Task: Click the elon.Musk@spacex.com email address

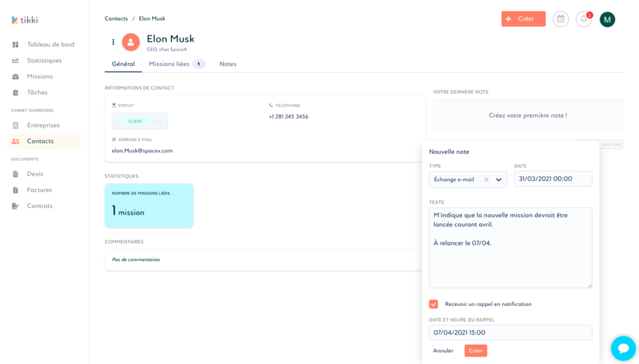Action: (x=142, y=151)
